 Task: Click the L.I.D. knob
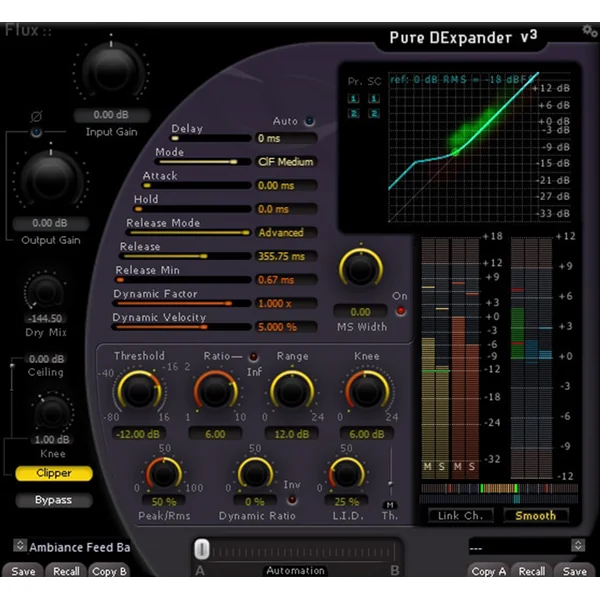pyautogui.click(x=347, y=474)
